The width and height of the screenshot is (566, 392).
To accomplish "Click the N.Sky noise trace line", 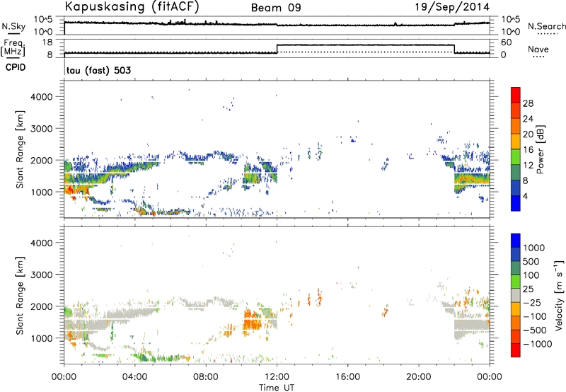I will [x=277, y=24].
